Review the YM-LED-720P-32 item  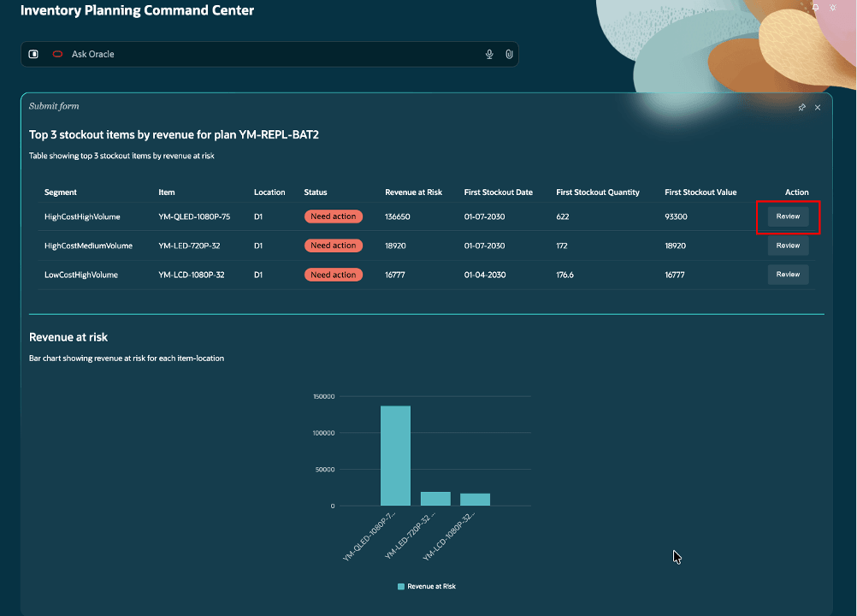[x=788, y=246]
